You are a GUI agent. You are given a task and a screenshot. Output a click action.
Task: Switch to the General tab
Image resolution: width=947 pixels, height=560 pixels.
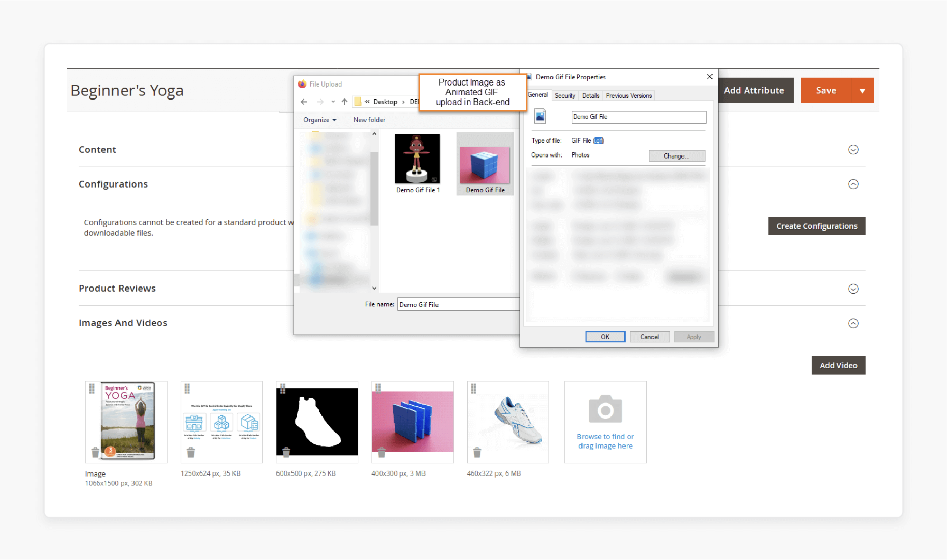pyautogui.click(x=537, y=95)
